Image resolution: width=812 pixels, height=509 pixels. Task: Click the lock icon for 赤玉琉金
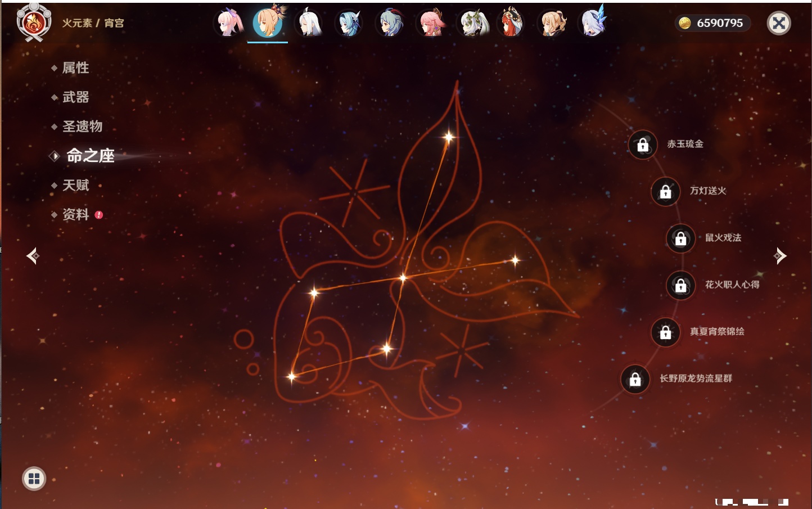pyautogui.click(x=643, y=145)
